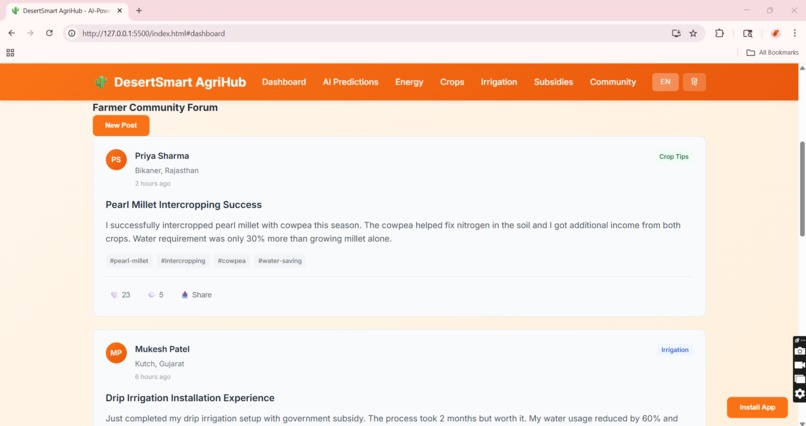Click Mukesh Patel's MP avatar
The width and height of the screenshot is (806, 426).
116,353
